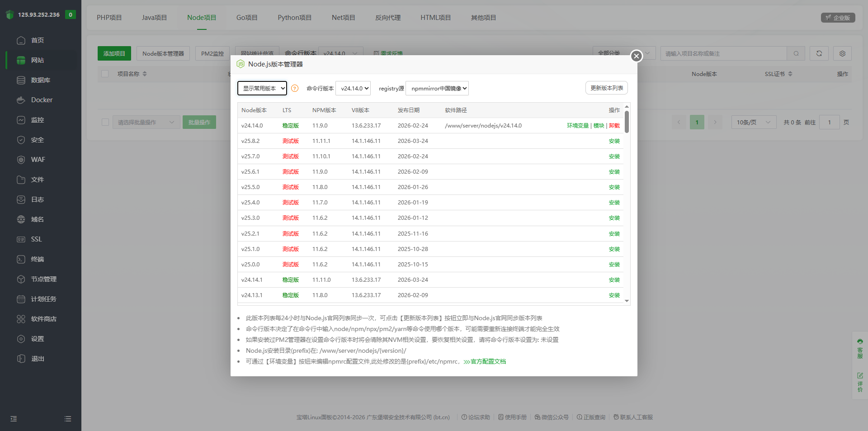
Task: Switch to the Python项目 tab
Action: [294, 18]
